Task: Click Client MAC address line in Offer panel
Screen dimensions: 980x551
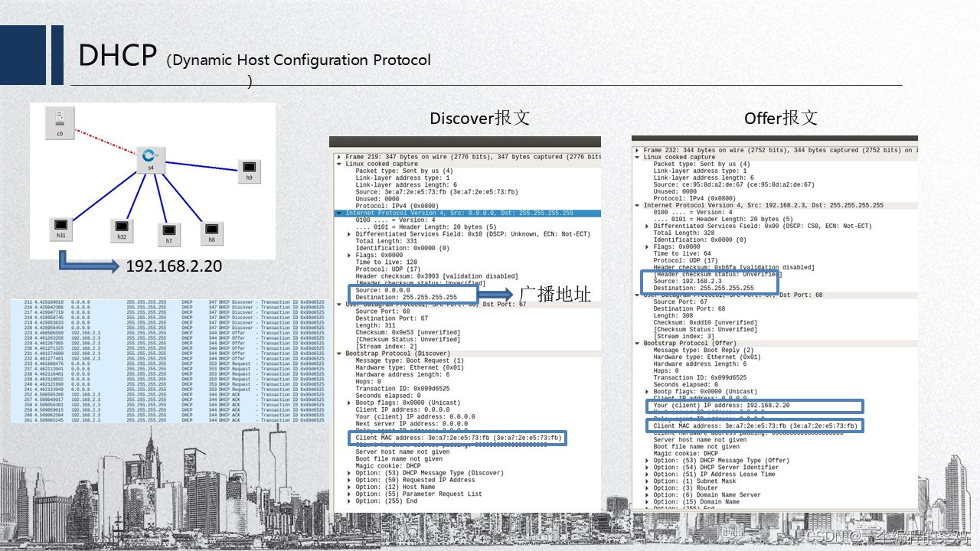Action: (x=755, y=425)
